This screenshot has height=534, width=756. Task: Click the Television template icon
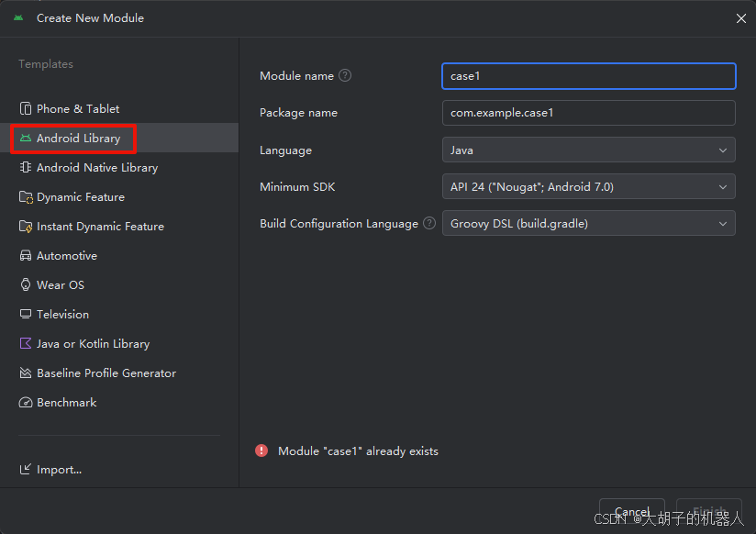pyautogui.click(x=26, y=315)
